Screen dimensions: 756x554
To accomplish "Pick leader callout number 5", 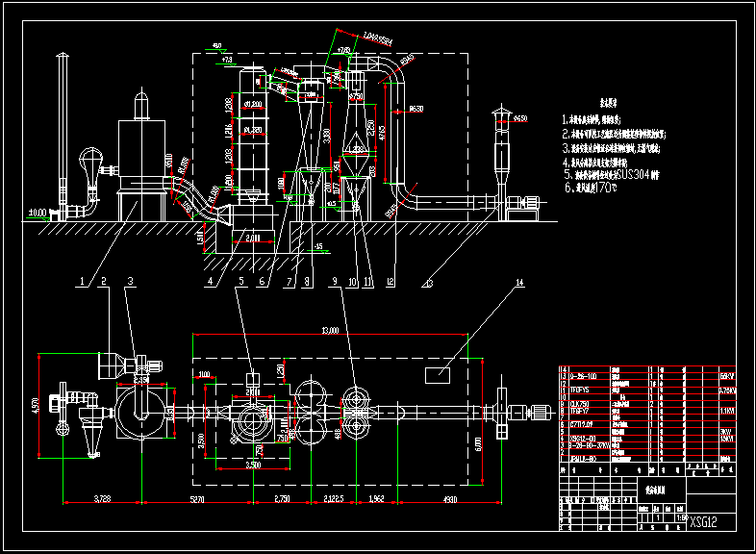I will [x=241, y=281].
